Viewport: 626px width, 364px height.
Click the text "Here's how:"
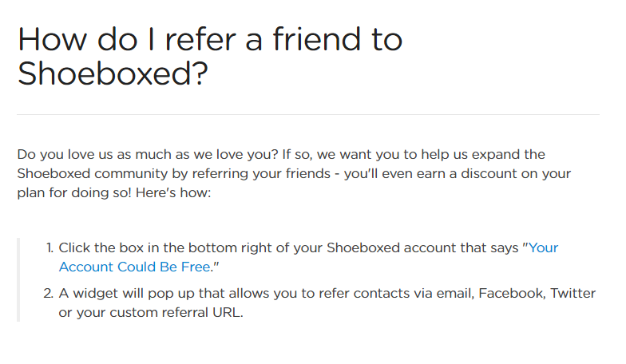[x=173, y=193]
